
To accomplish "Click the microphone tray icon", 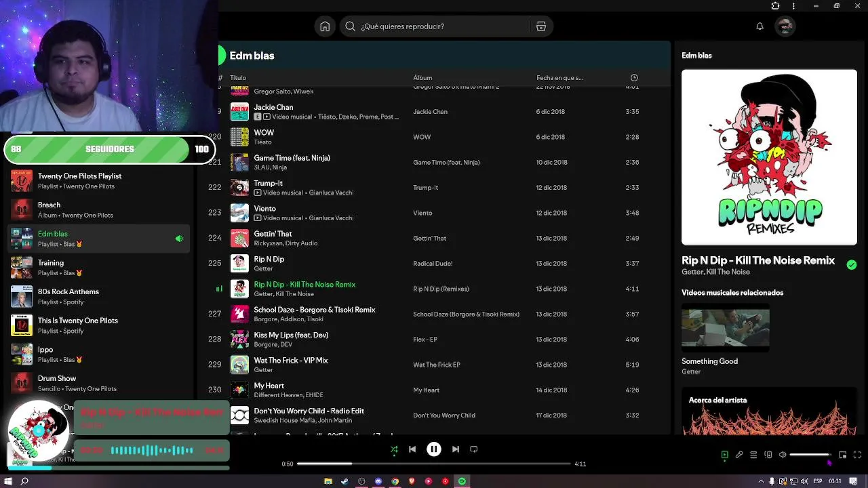I will coord(772,481).
